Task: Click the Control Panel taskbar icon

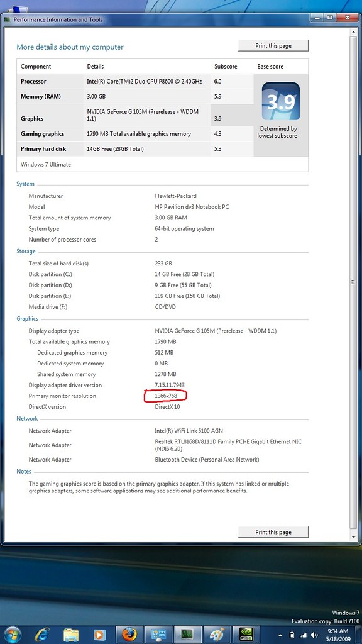Action: tap(158, 635)
